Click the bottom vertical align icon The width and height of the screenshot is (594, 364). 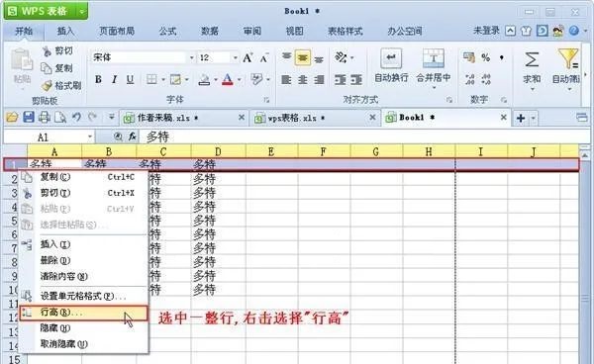[x=320, y=58]
